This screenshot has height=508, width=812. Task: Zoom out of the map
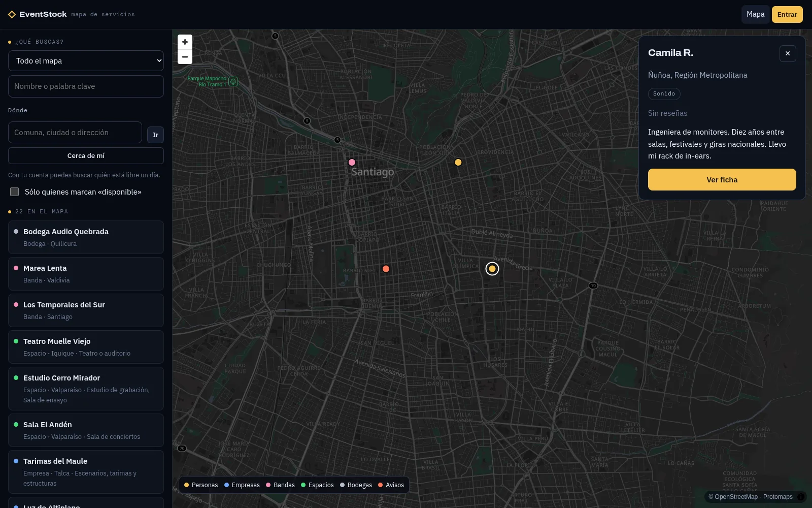click(x=185, y=57)
